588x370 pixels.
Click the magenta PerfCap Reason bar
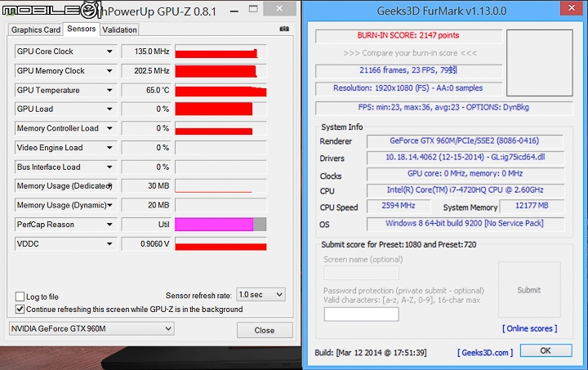coord(214,225)
